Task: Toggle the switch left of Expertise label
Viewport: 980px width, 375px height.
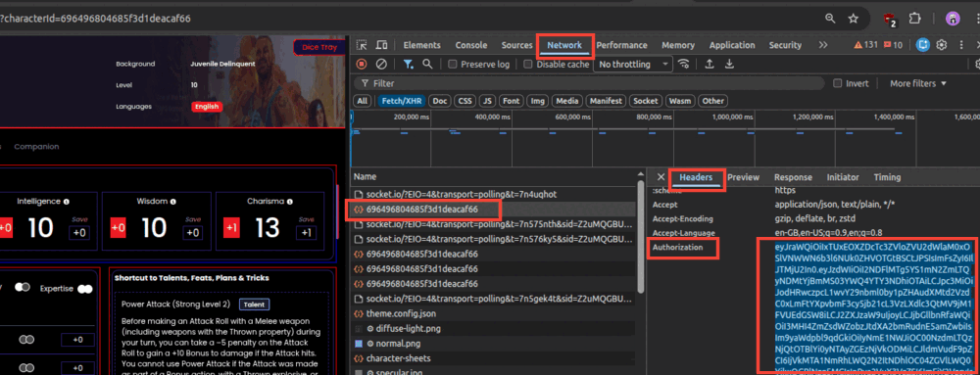Action: pos(23,287)
